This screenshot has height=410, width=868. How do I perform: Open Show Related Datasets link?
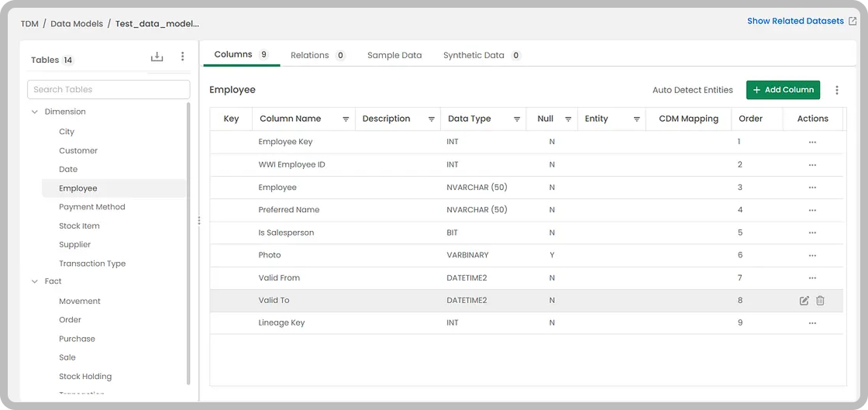tap(795, 21)
